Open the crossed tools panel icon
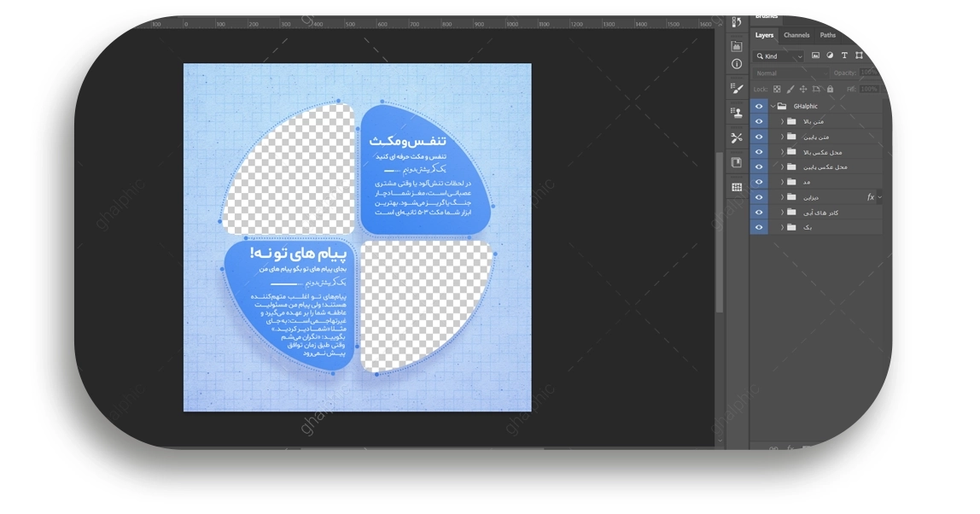 (x=736, y=138)
